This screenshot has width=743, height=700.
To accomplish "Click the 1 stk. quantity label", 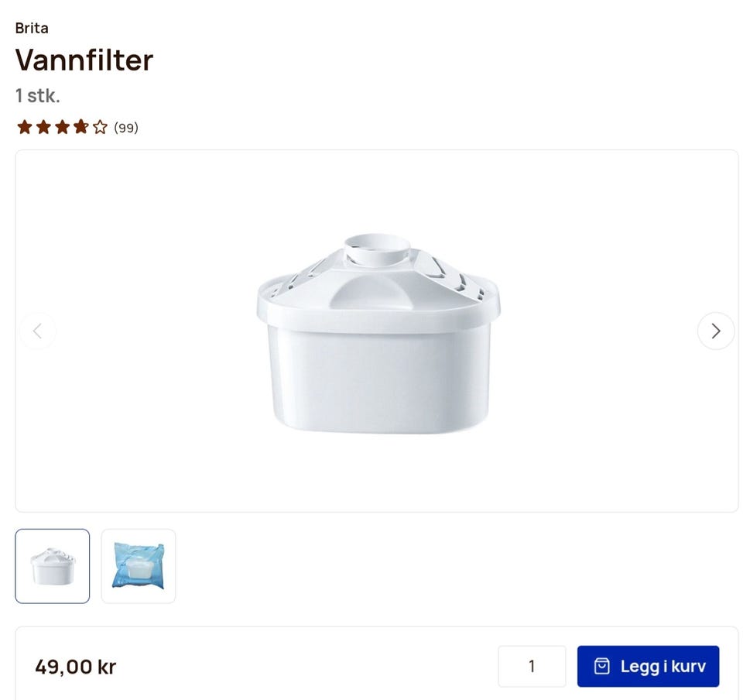I will click(38, 95).
